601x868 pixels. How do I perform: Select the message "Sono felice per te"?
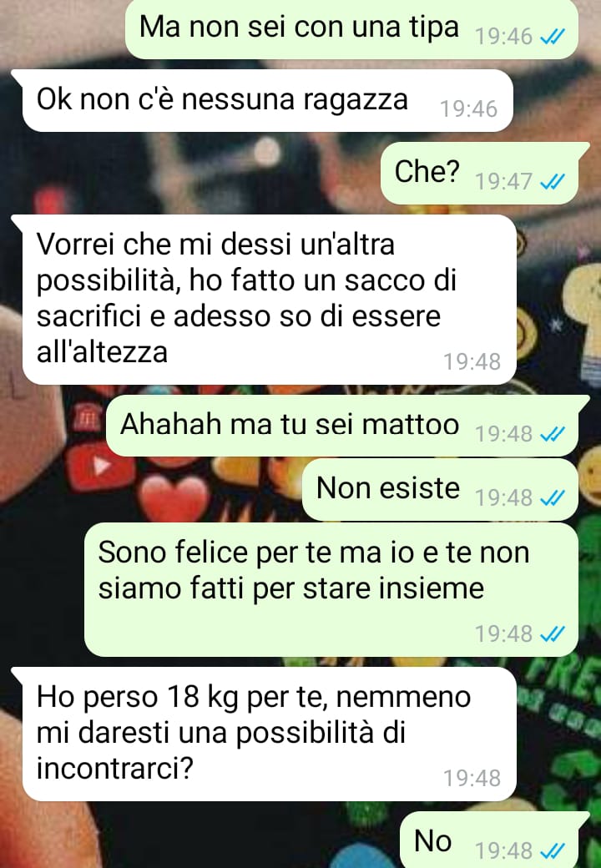click(x=331, y=590)
